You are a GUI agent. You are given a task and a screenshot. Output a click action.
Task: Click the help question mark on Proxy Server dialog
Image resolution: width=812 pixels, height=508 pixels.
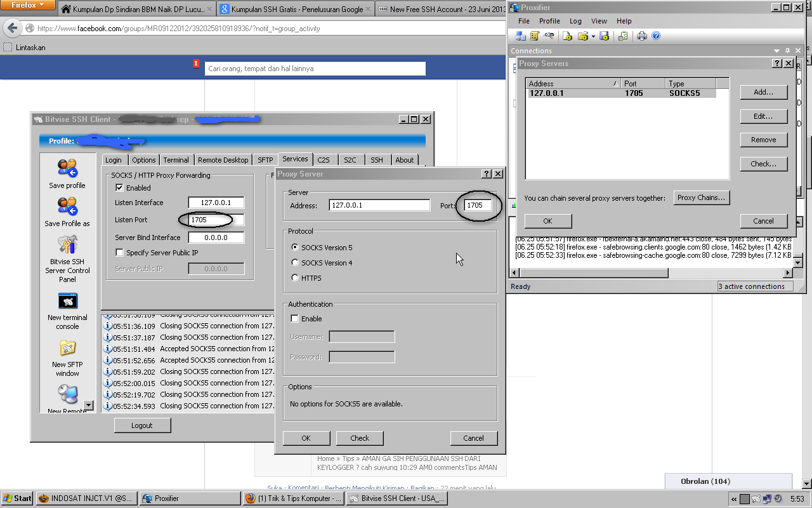[487, 174]
